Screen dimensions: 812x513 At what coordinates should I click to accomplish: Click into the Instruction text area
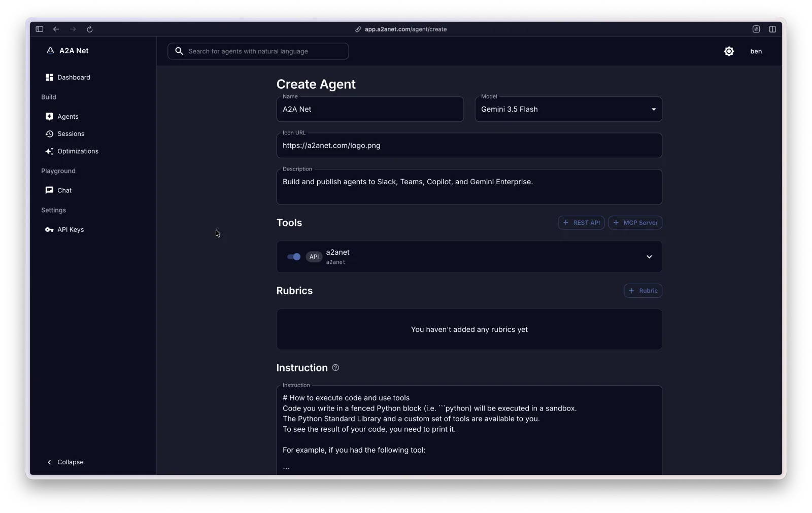[469, 431]
